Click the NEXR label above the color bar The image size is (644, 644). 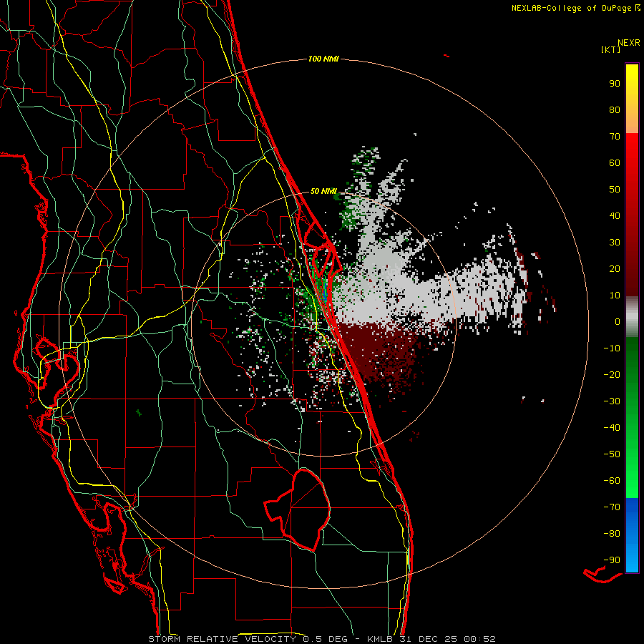click(629, 42)
